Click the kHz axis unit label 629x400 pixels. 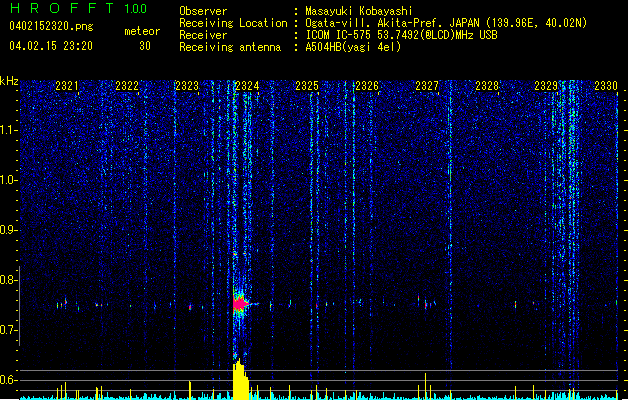coord(9,81)
